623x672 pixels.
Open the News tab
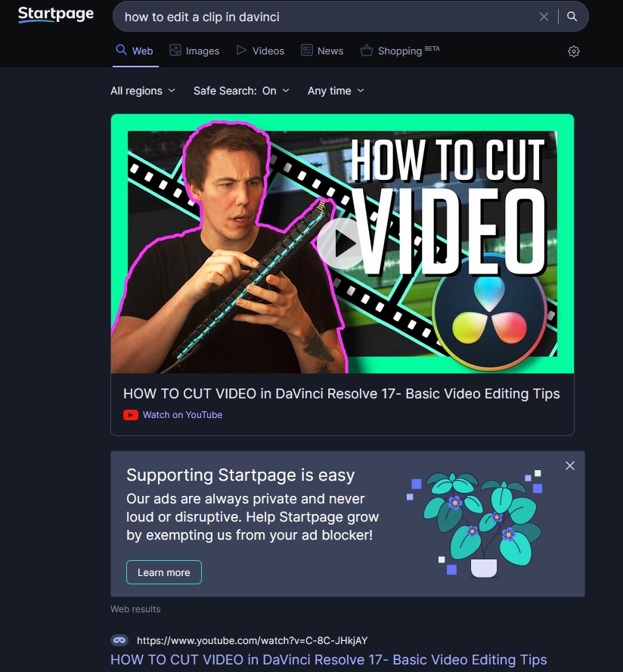(x=322, y=51)
